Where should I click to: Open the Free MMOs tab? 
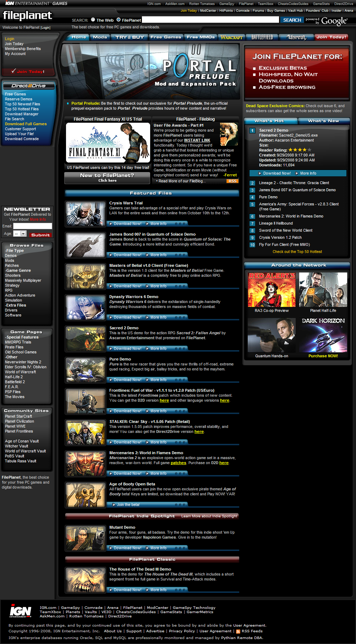pos(201,37)
